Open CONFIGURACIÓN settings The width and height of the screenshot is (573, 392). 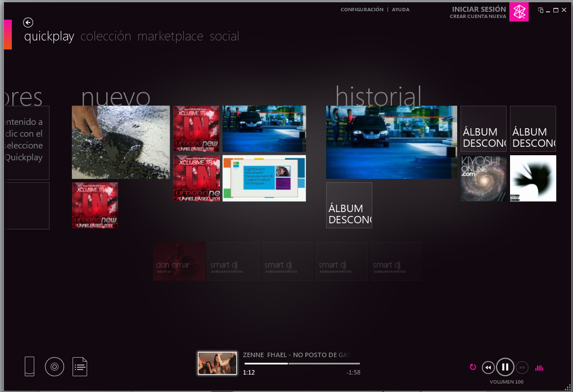(x=362, y=9)
